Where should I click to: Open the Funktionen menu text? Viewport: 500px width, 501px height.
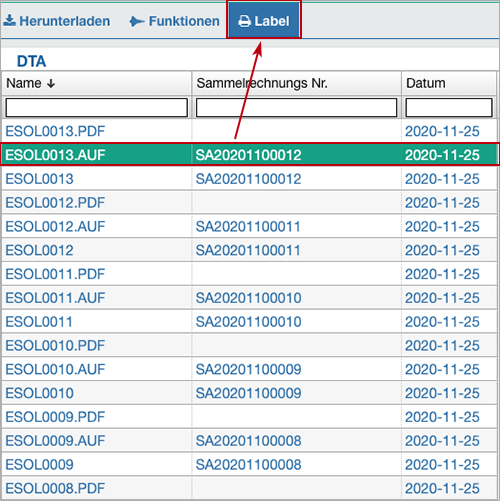pyautogui.click(x=184, y=21)
